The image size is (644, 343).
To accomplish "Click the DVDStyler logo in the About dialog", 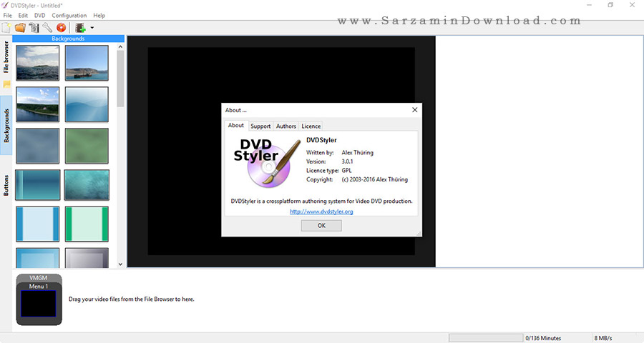I will (267, 163).
